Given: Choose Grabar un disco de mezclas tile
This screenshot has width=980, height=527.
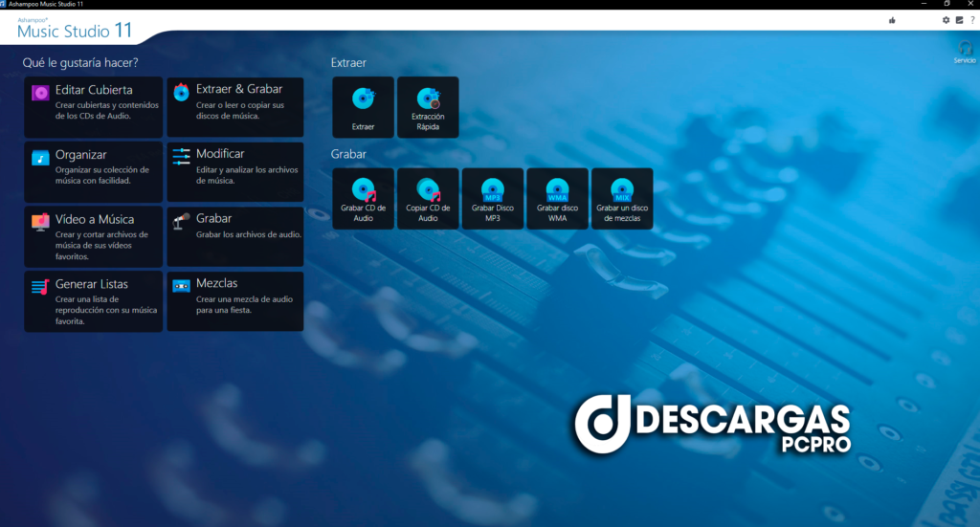Looking at the screenshot, I should (622, 199).
